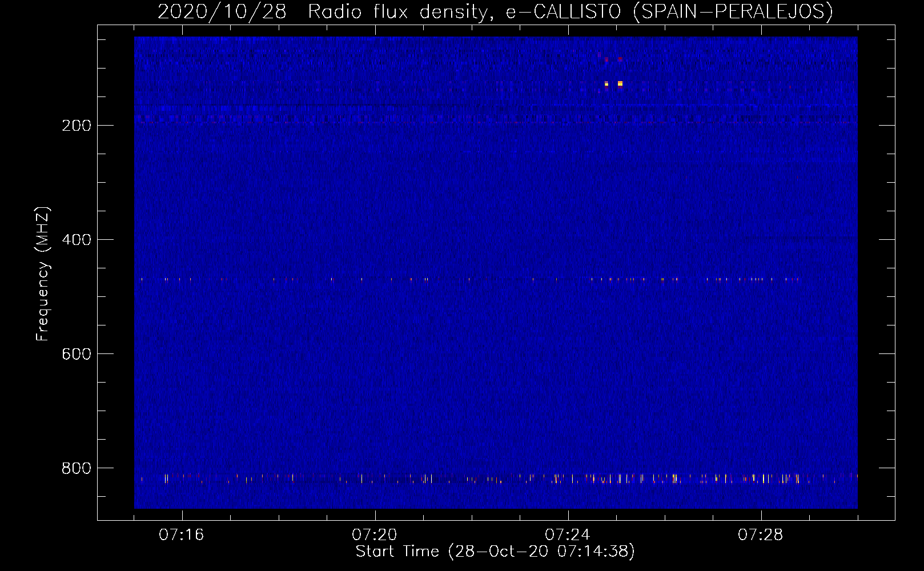Screen dimensions: 924x571
Task: Click the 07:20 time tick label
Action: [375, 535]
